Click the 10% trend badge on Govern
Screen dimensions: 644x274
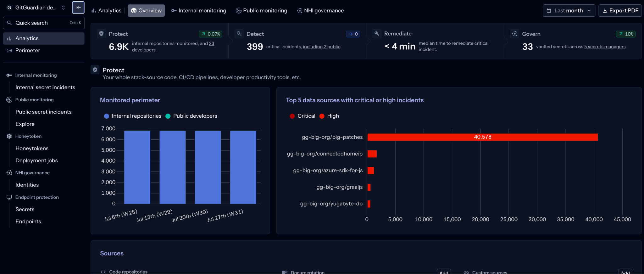625,34
